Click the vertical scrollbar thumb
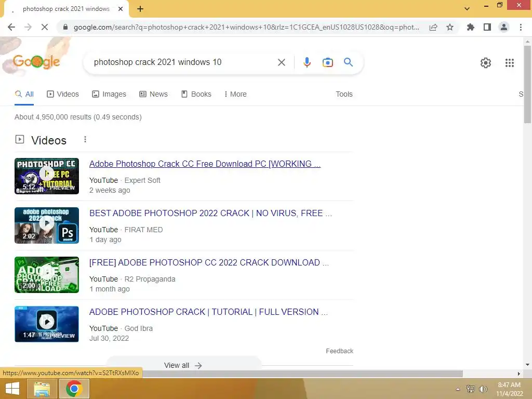The width and height of the screenshot is (532, 399). pyautogui.click(x=527, y=85)
